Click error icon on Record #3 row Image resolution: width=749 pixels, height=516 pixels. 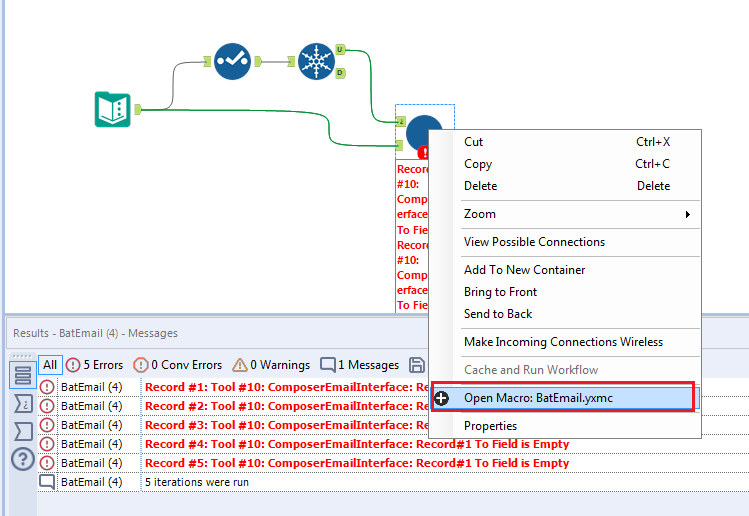click(x=47, y=425)
